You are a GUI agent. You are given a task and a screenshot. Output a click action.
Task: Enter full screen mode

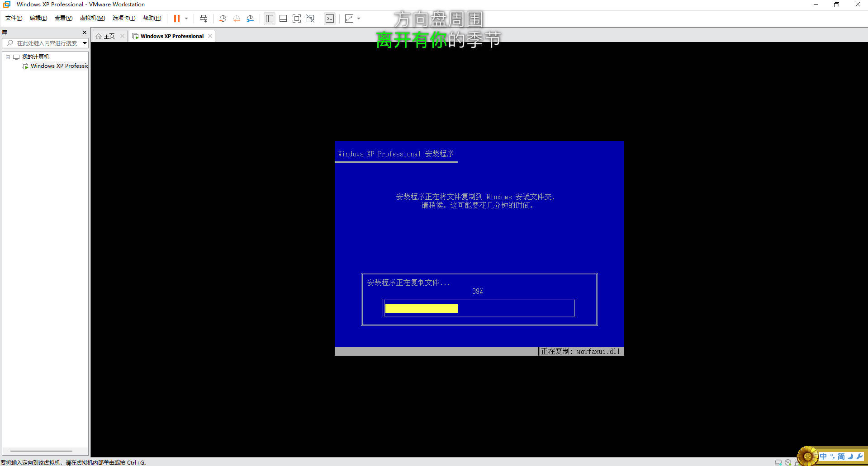297,19
